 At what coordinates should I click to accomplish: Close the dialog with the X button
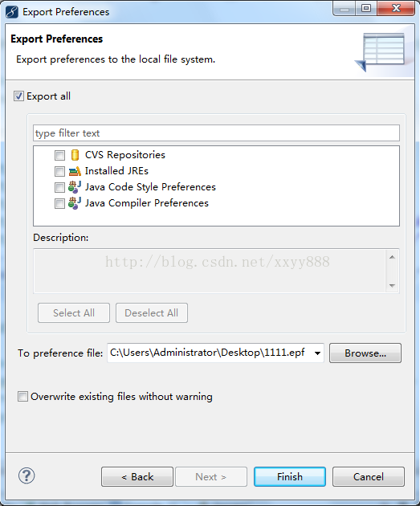pyautogui.click(x=396, y=8)
